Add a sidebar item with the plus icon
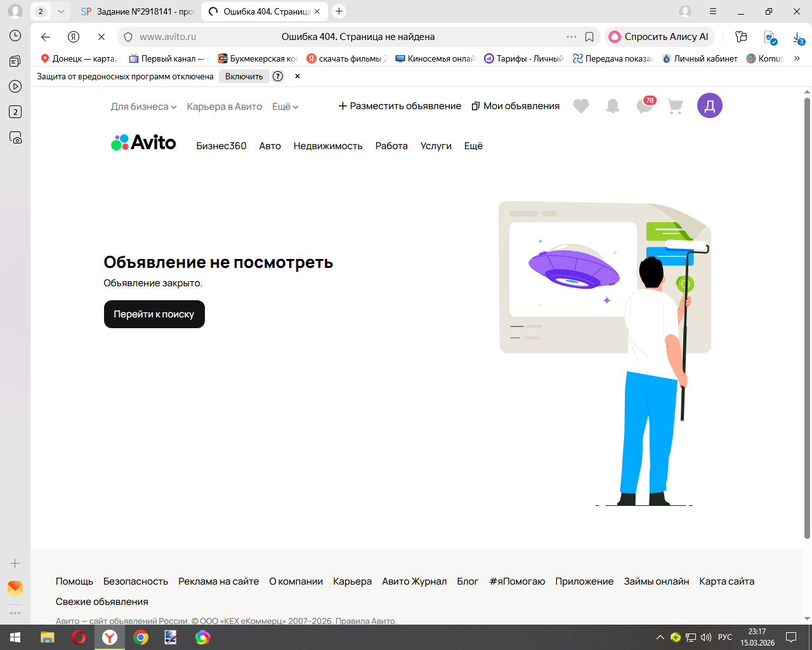 coord(15,564)
